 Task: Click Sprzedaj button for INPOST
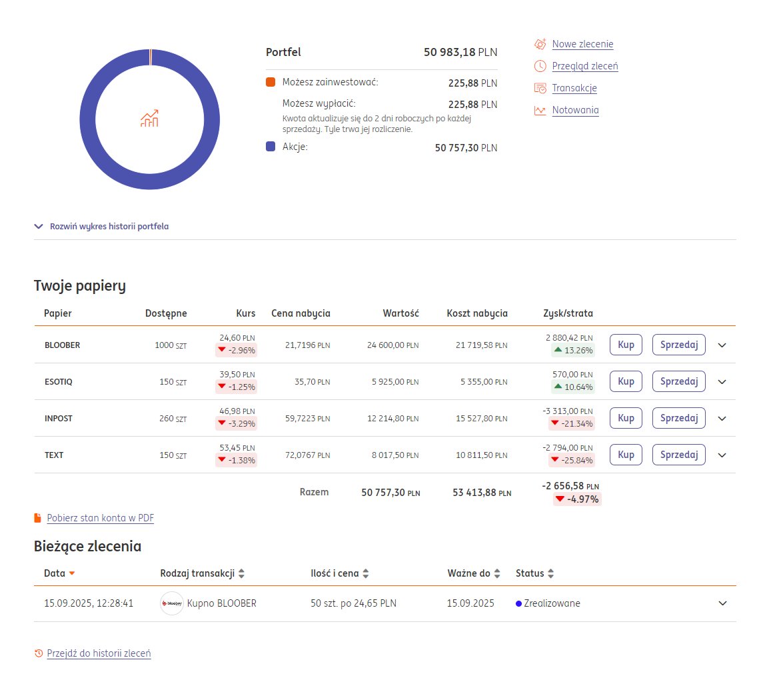click(x=678, y=418)
